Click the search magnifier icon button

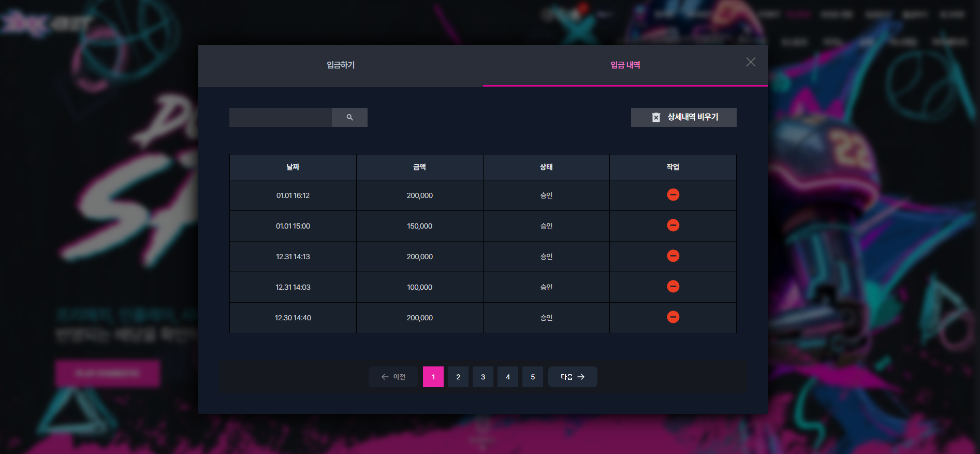tap(349, 118)
